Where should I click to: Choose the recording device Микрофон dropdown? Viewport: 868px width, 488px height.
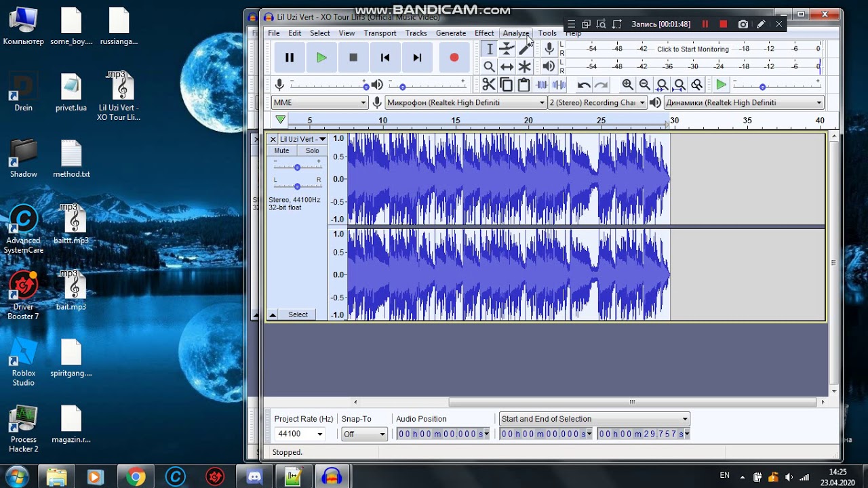466,102
